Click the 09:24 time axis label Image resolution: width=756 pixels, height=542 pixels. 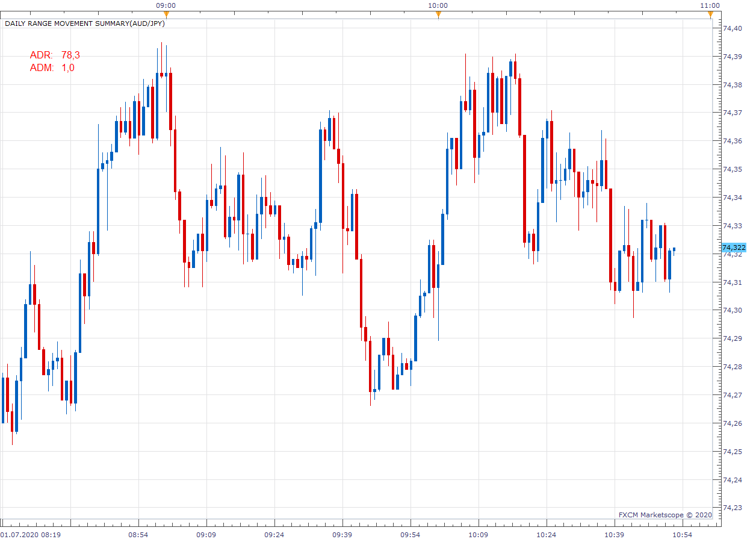[274, 534]
